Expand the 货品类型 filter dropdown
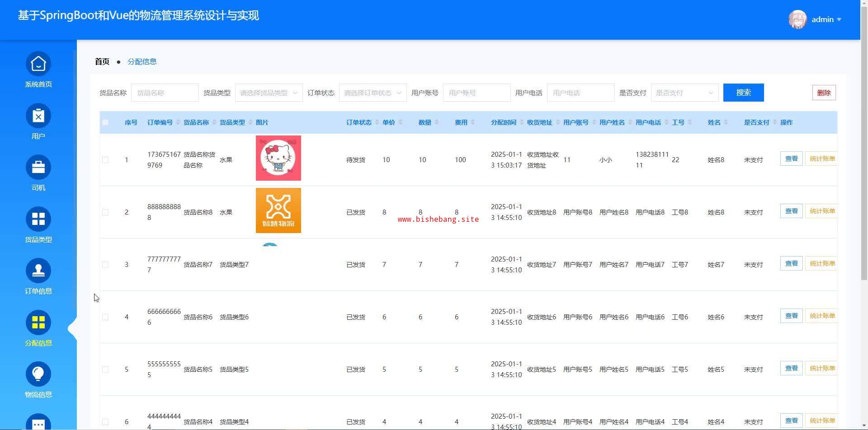 click(269, 93)
